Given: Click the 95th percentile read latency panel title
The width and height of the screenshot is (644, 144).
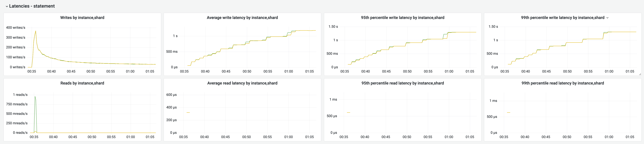Looking at the screenshot, I should [x=402, y=83].
